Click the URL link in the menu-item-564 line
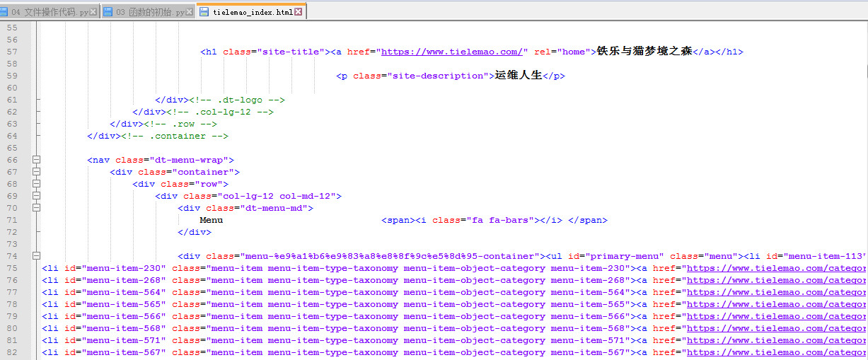The height and width of the screenshot is (360, 868). [x=777, y=292]
